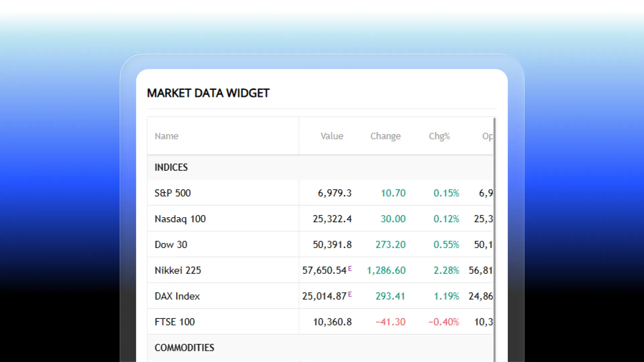Viewport: 644px width, 362px height.
Task: Click the Nikkei 225 row
Action: [x=178, y=270]
